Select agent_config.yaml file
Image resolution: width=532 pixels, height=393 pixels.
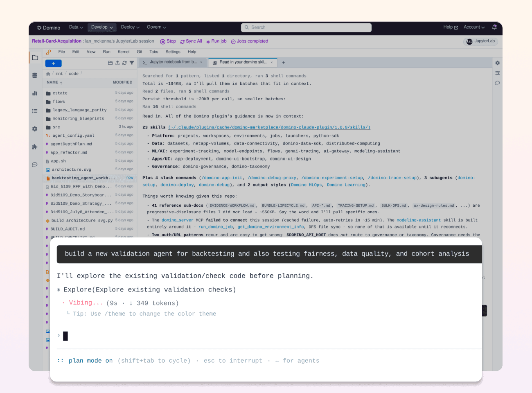pyautogui.click(x=89, y=136)
